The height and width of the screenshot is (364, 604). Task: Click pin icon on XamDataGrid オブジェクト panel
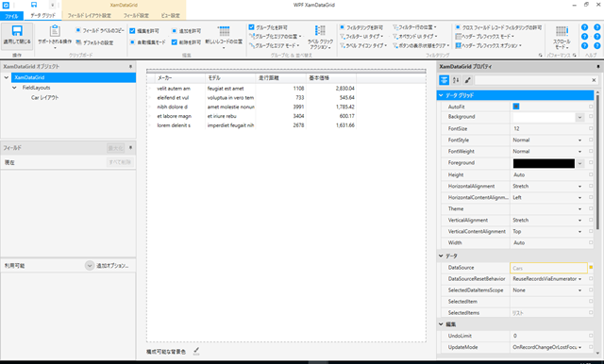[x=130, y=67]
